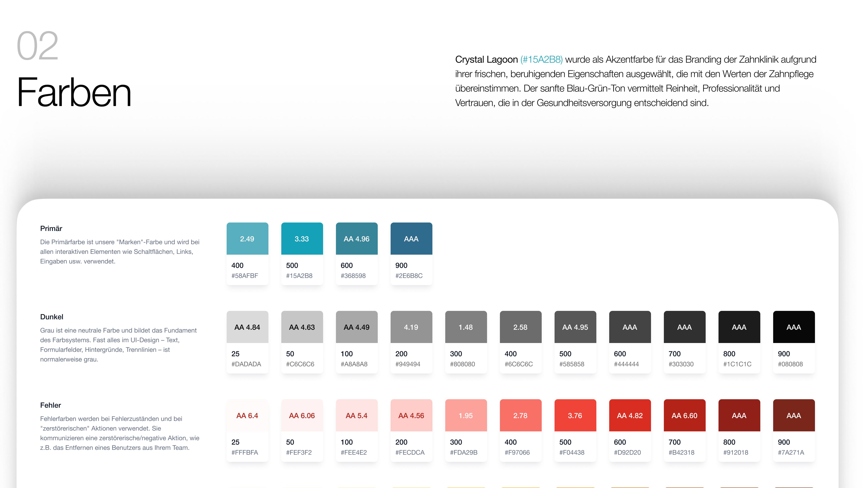This screenshot has height=488, width=868.
Task: Click the Dunkel 900 black swatch #080808
Action: 793,327
